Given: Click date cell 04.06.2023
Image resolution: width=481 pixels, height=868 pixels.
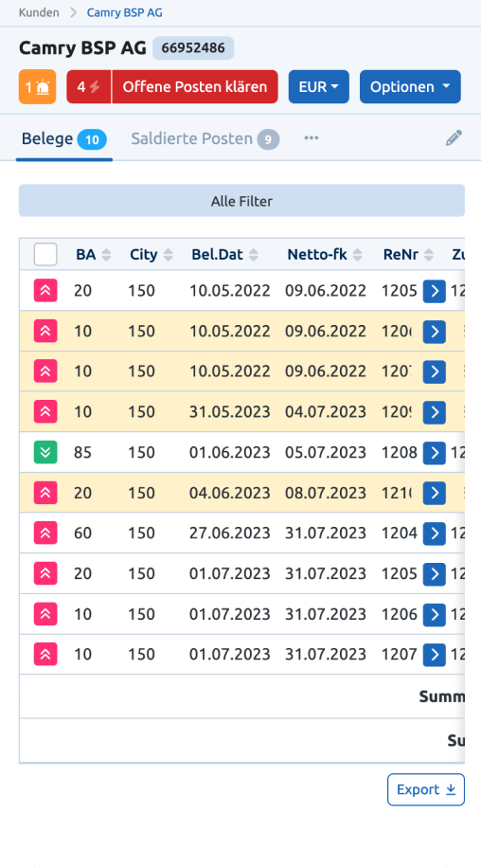Looking at the screenshot, I should point(230,493).
